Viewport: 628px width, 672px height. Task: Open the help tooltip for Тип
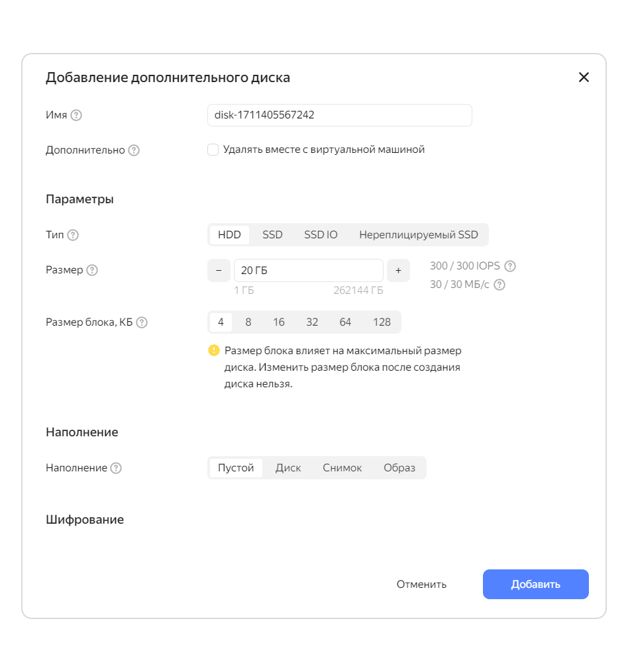coord(73,235)
